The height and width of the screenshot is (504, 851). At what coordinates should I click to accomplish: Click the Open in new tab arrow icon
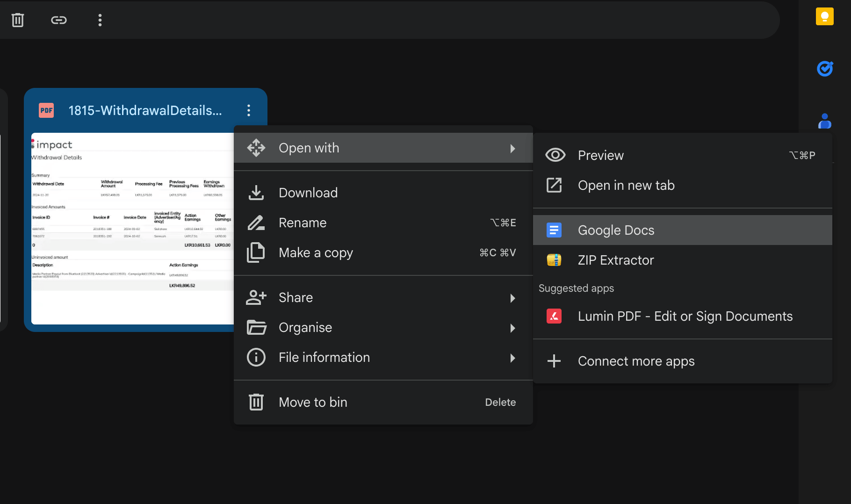pos(554,185)
